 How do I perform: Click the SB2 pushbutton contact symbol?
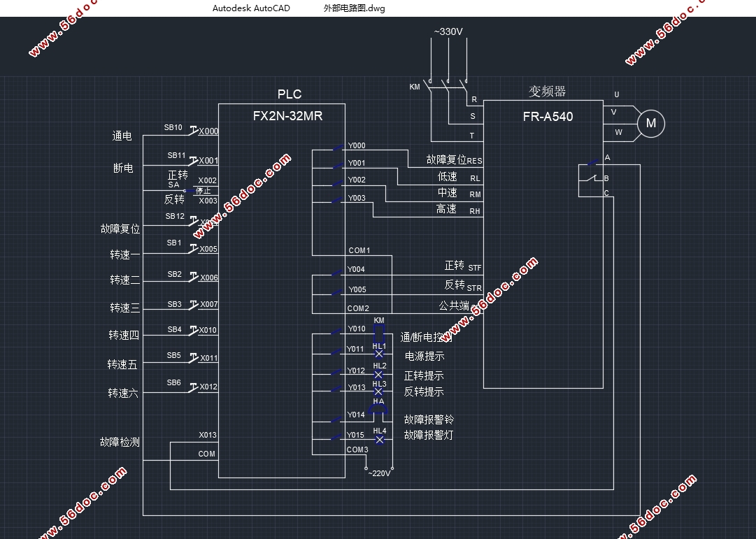click(193, 277)
